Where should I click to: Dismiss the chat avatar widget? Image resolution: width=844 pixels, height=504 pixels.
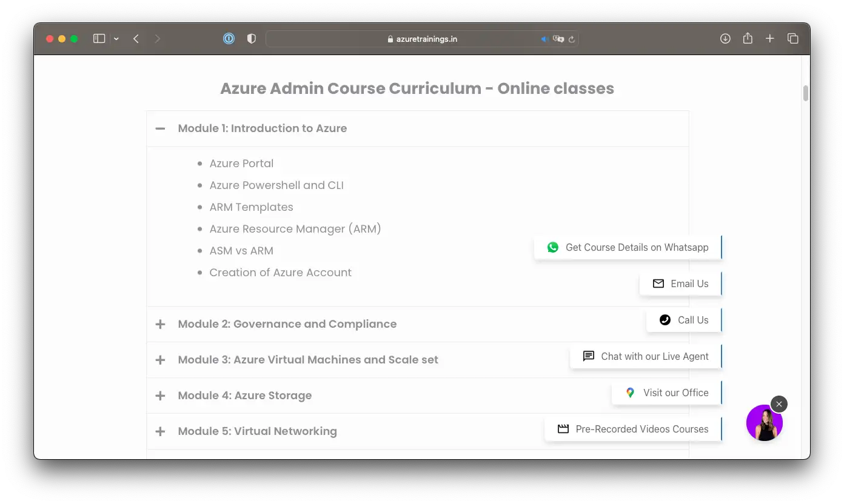pyautogui.click(x=779, y=404)
